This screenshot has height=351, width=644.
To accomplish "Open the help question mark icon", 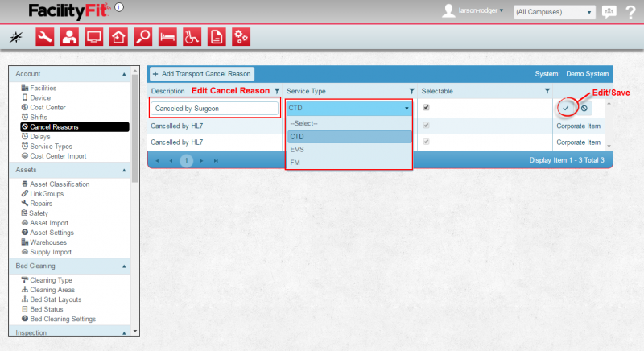I will (x=631, y=12).
